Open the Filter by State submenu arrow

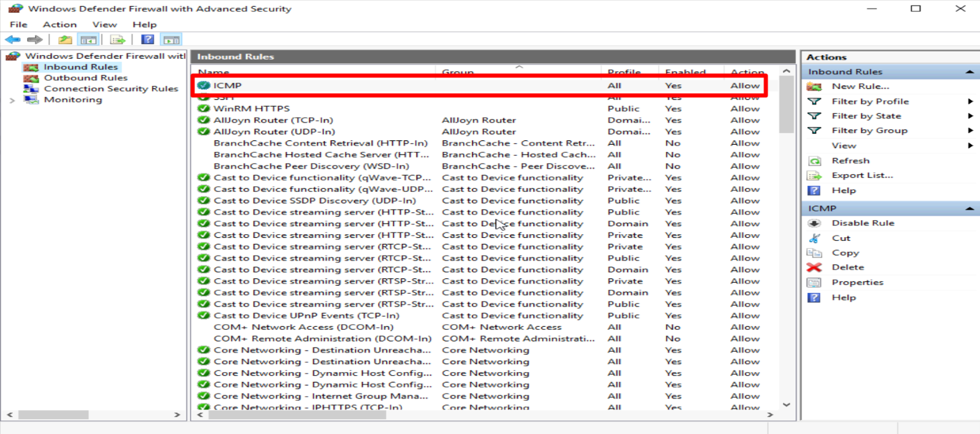(x=970, y=116)
